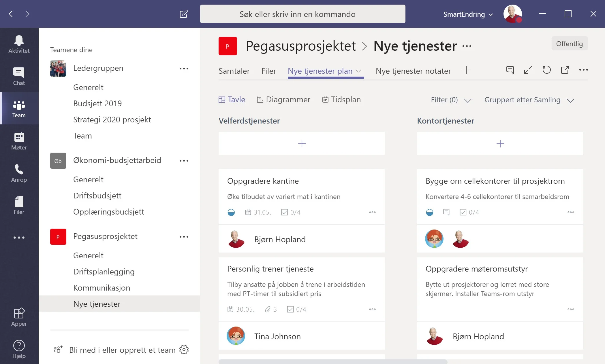Open Chat in the left rail
605x364 pixels.
(x=19, y=76)
